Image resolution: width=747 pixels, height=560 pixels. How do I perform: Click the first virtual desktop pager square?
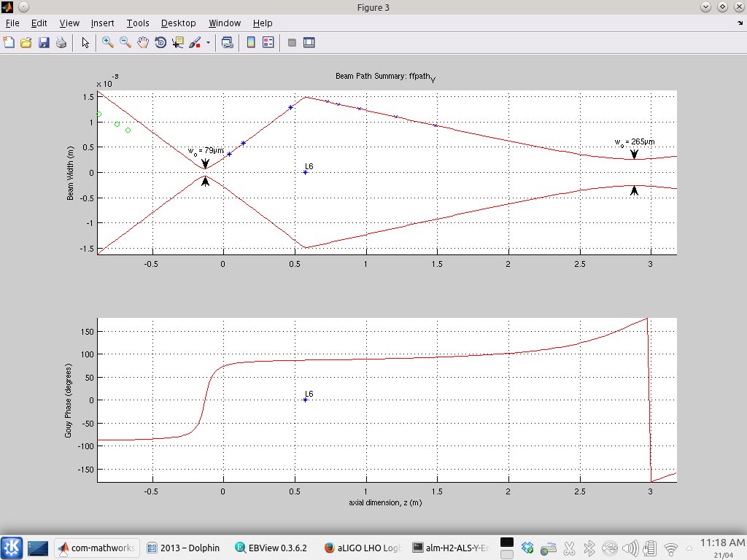pyautogui.click(x=507, y=542)
